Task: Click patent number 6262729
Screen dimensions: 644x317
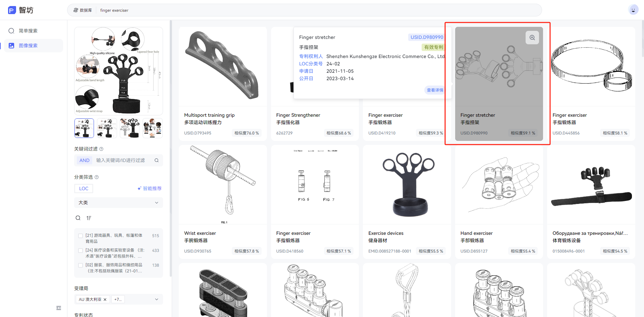Action: point(284,133)
